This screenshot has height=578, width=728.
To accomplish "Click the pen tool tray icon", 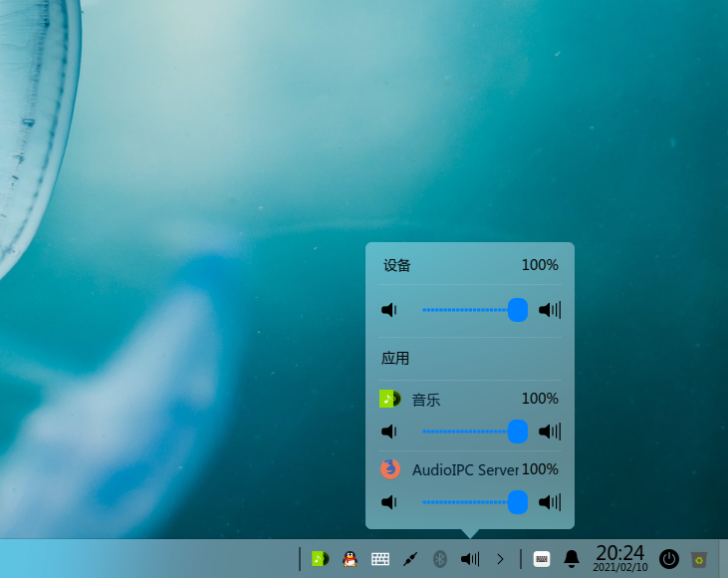I will (410, 559).
